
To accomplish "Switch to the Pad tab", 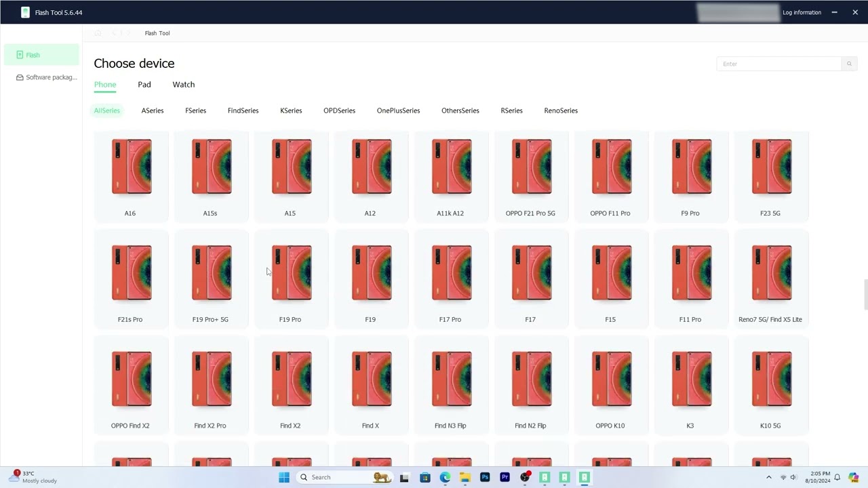I will click(144, 85).
